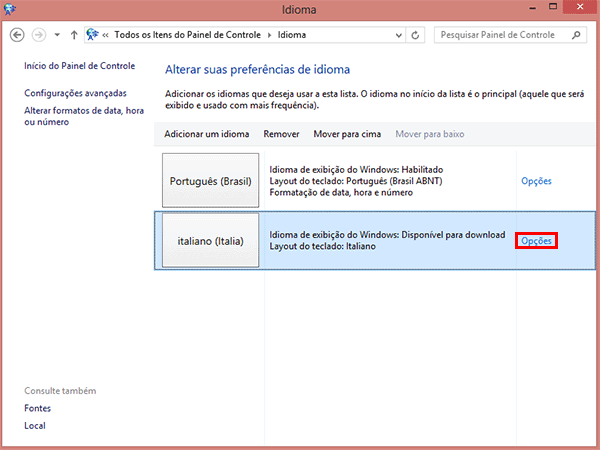Go up one level with Up arrow
The width and height of the screenshot is (600, 450).
[x=74, y=35]
